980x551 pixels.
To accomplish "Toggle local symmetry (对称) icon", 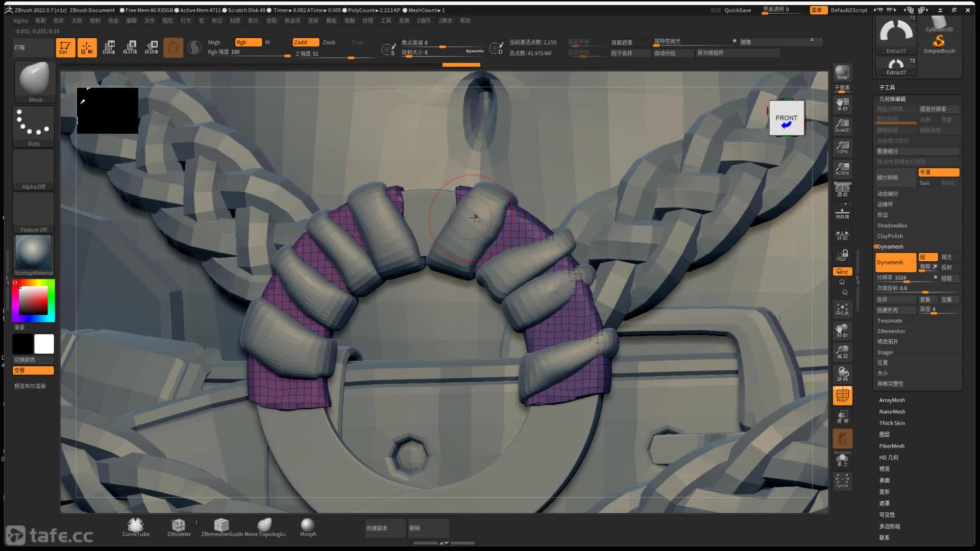I will [x=842, y=235].
